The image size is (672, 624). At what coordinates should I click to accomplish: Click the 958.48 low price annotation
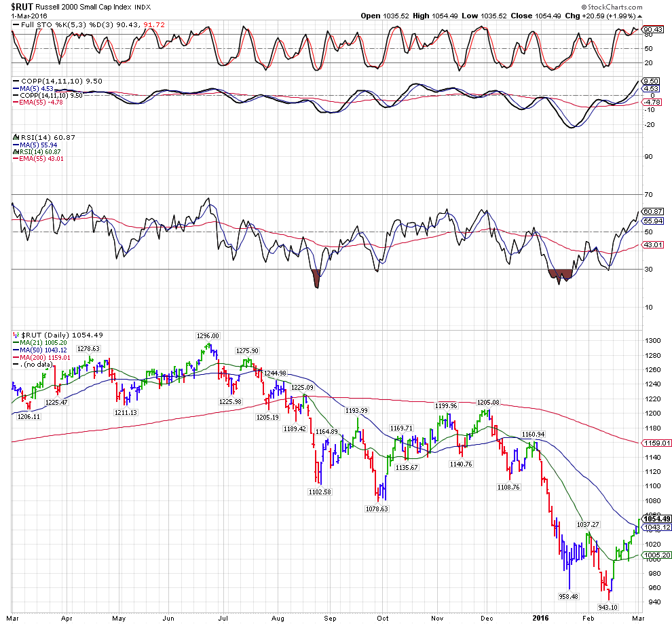click(567, 596)
